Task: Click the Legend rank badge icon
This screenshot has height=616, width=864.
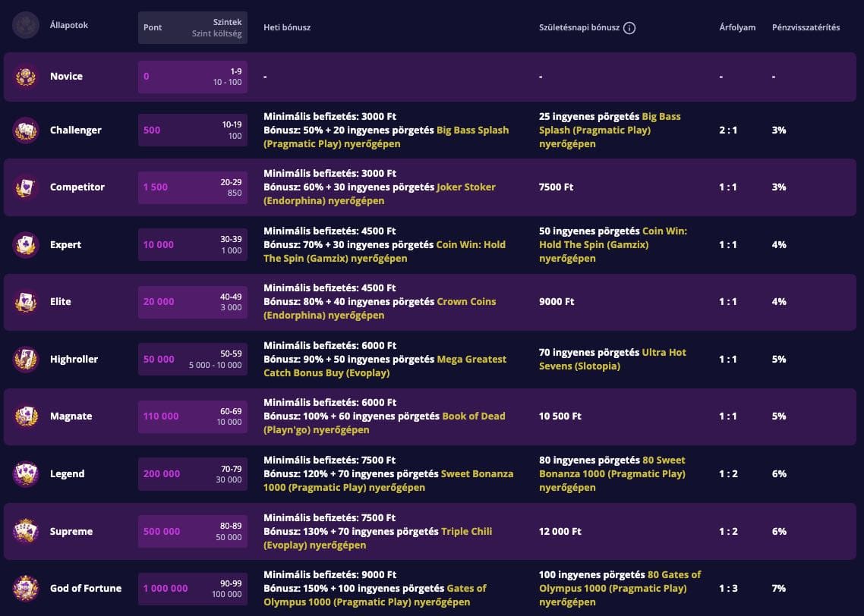Action: click(x=26, y=474)
